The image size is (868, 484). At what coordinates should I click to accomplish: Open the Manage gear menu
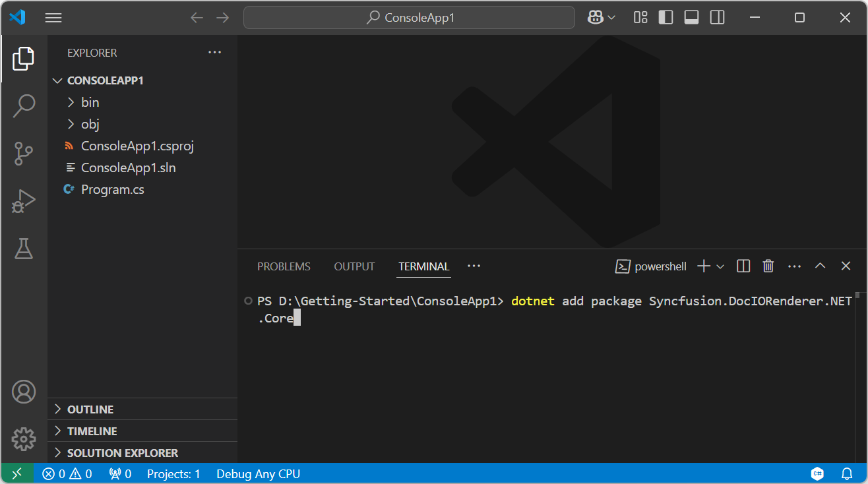point(24,438)
